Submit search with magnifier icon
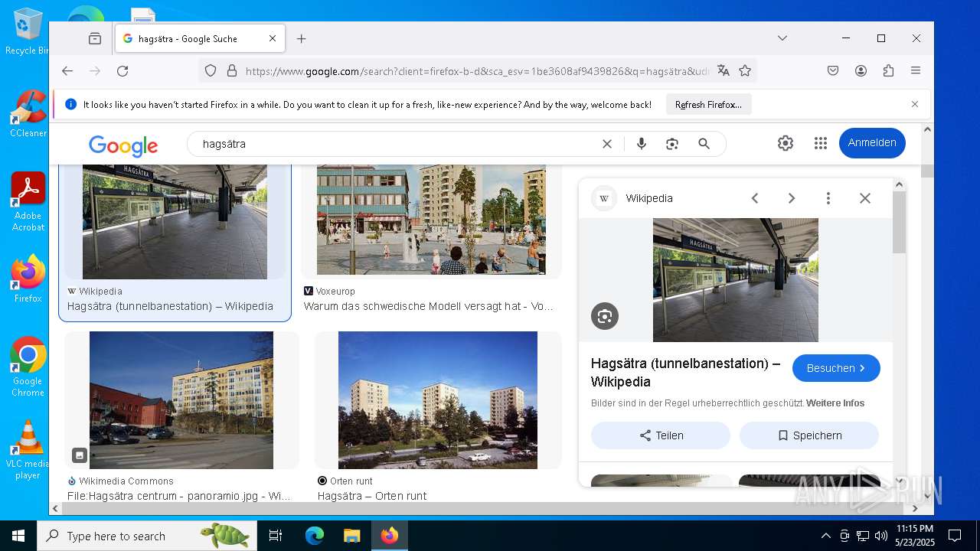Screen dimensions: 980x551 [704, 144]
